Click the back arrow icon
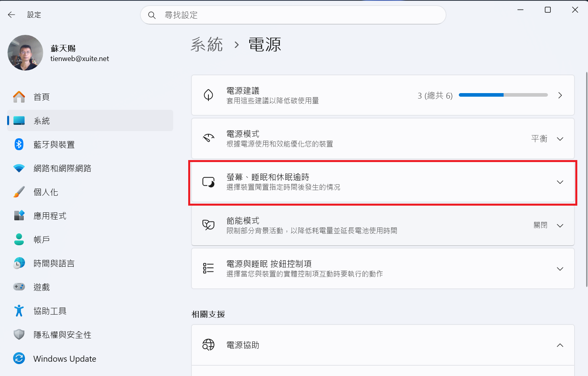Viewport: 588px width, 376px height. point(11,15)
